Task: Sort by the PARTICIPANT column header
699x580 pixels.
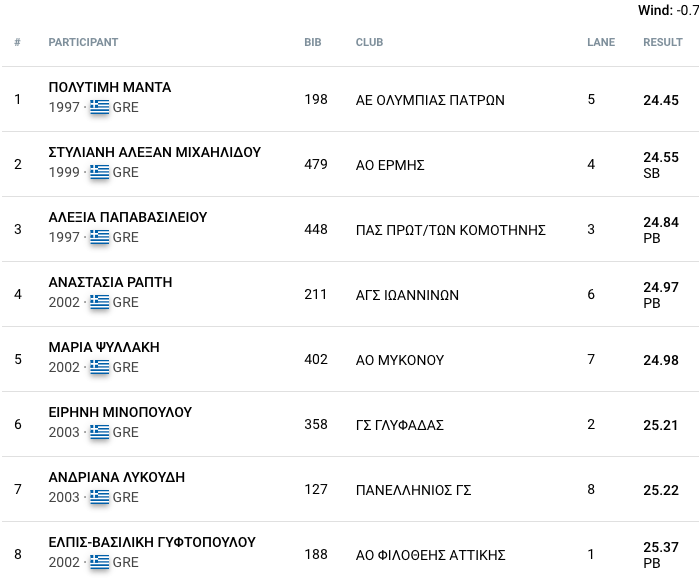Action: click(x=83, y=43)
